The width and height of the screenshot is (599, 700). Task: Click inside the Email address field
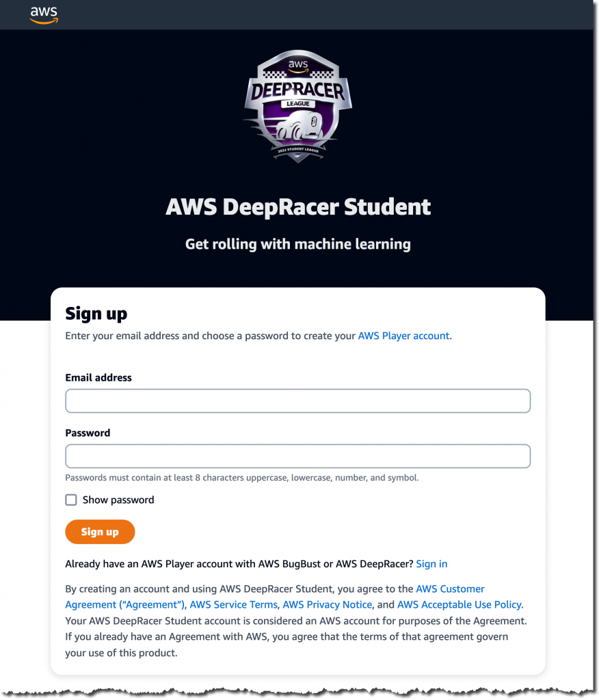298,401
